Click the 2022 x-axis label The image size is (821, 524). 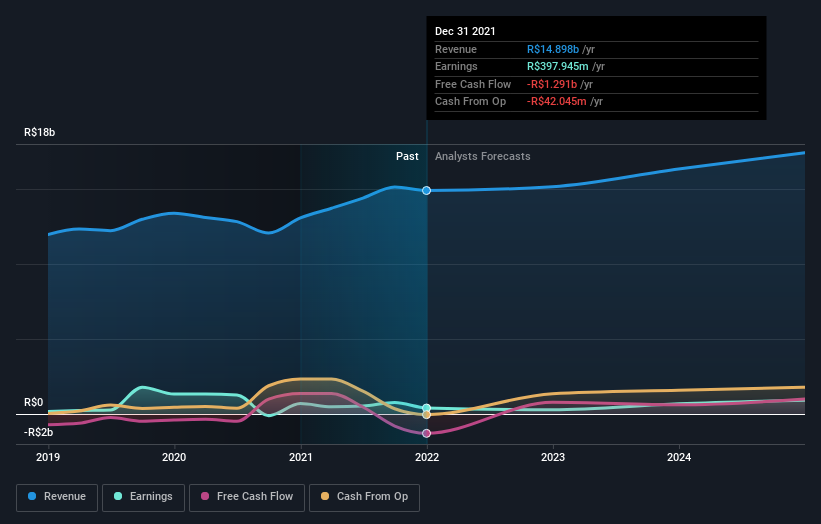tap(427, 457)
